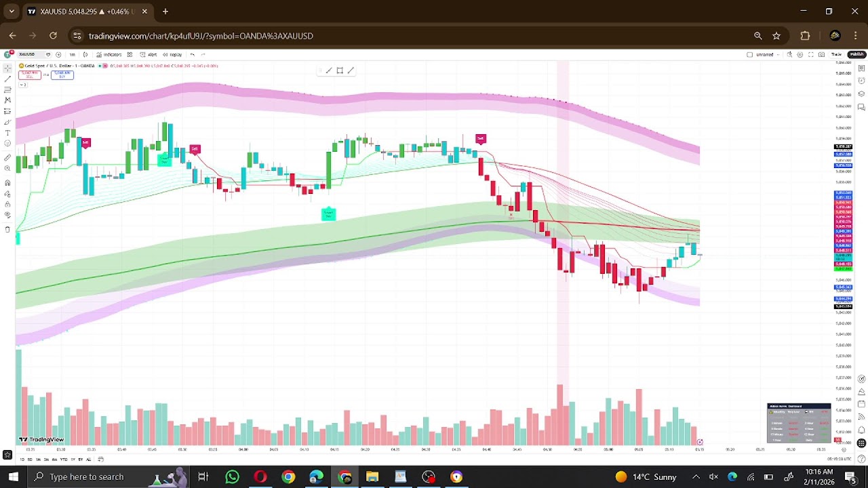Start bar Replay mode
The height and width of the screenshot is (488, 868).
click(x=172, y=54)
